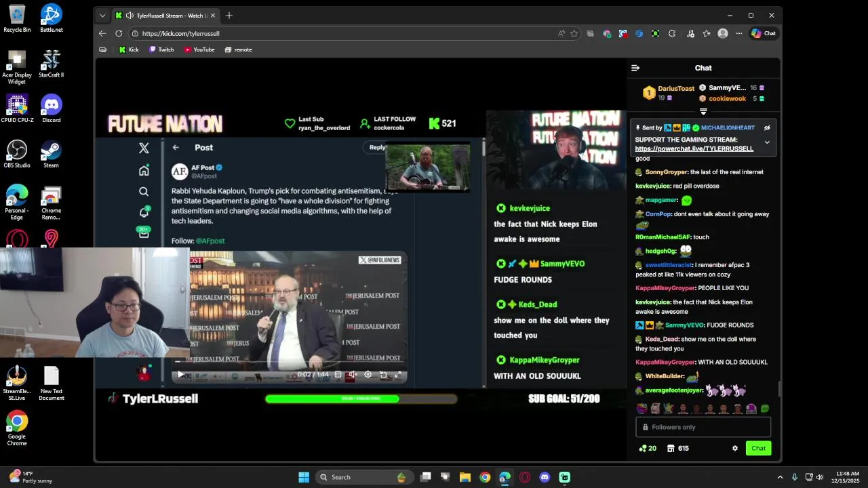Open X Search icon in stream
868x488 pixels.
coord(144,192)
